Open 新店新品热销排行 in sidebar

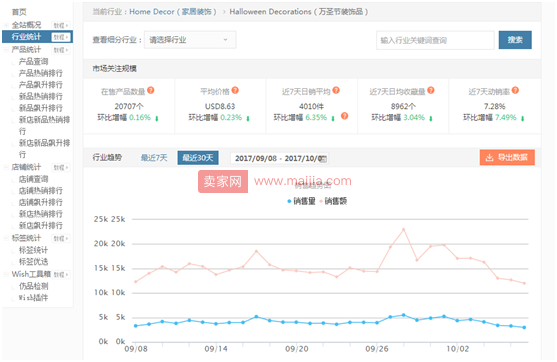(x=44, y=125)
